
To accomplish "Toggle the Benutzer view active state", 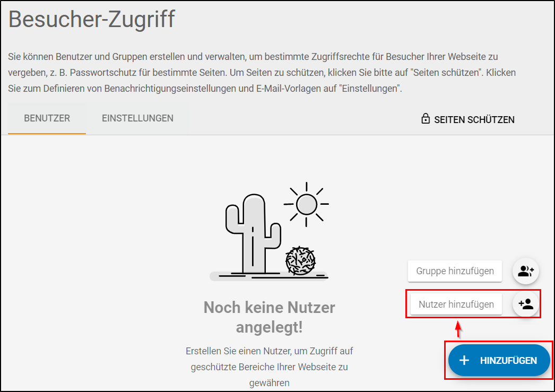I will pyautogui.click(x=46, y=118).
